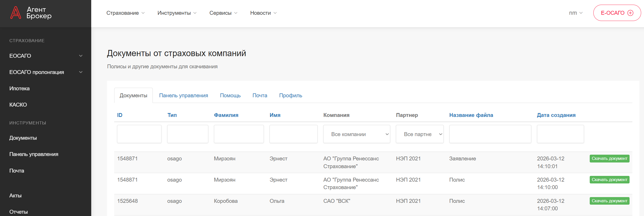Click the Агент Брокер logo
644x216 pixels.
(x=31, y=13)
